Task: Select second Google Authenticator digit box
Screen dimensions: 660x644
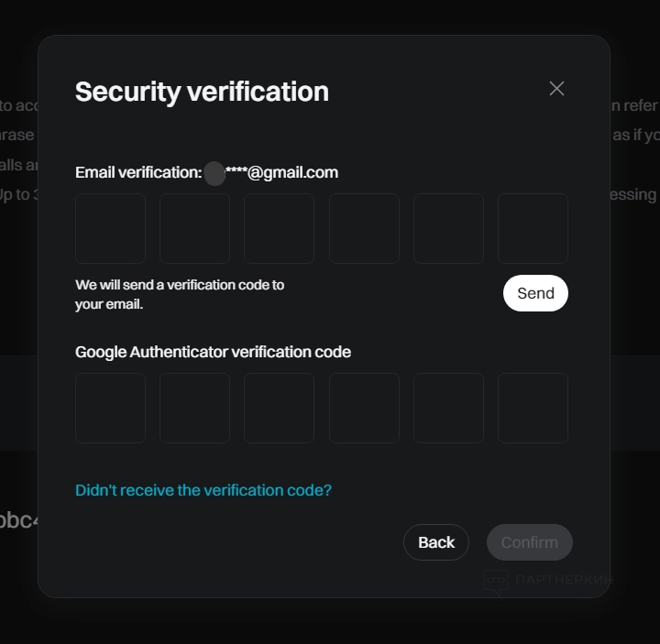Action: click(x=194, y=408)
